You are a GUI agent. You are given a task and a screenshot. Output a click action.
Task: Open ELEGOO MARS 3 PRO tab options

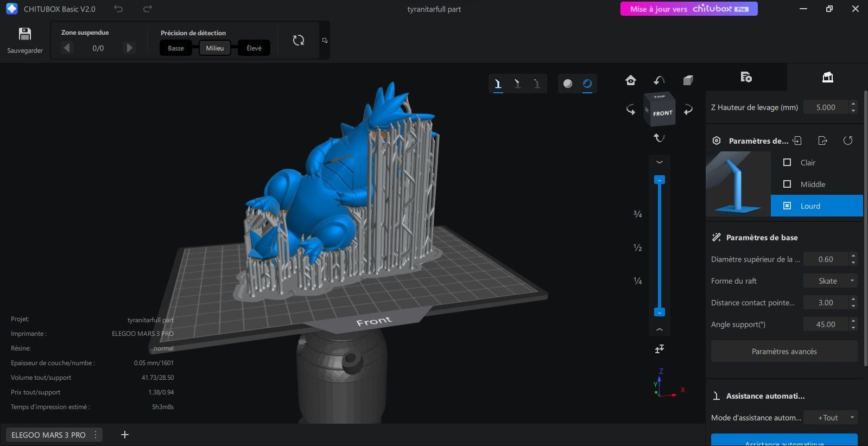(x=96, y=435)
